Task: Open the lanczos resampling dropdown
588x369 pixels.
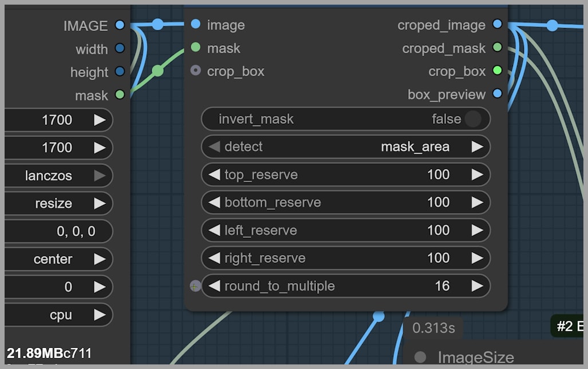Action: click(57, 175)
